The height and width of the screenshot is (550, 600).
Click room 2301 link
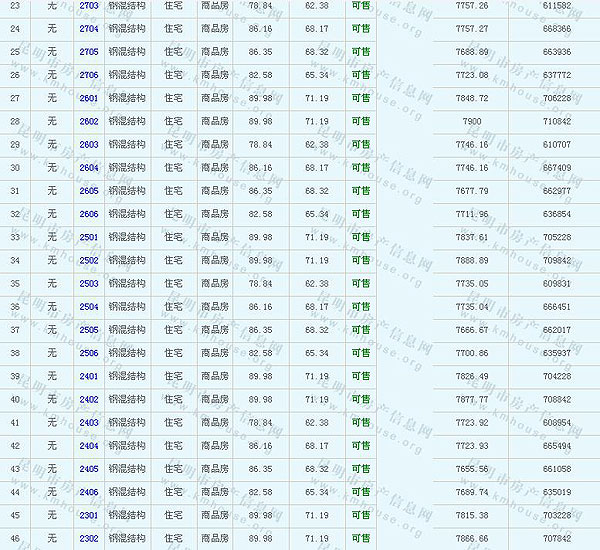(x=88, y=515)
